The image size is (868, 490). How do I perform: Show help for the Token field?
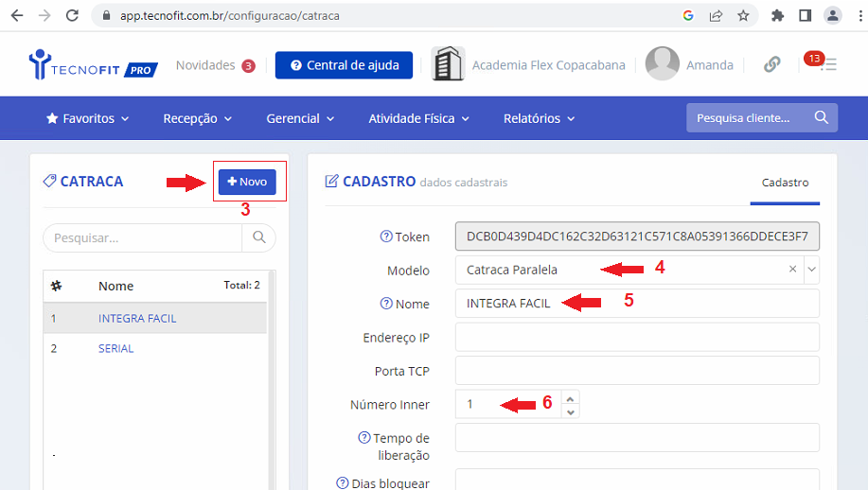(386, 236)
